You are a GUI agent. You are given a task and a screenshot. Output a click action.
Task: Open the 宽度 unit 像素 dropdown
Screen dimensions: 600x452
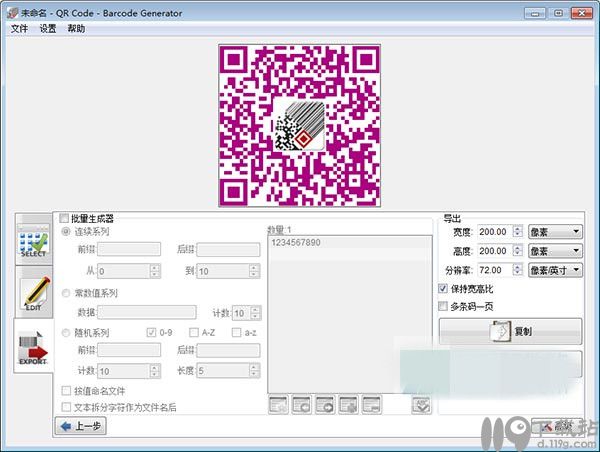pyautogui.click(x=555, y=232)
